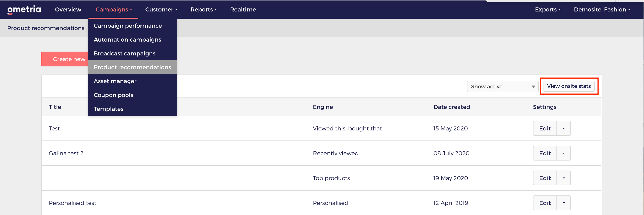644x215 pixels.
Task: Click the Product recommendations page heading
Action: [46, 28]
